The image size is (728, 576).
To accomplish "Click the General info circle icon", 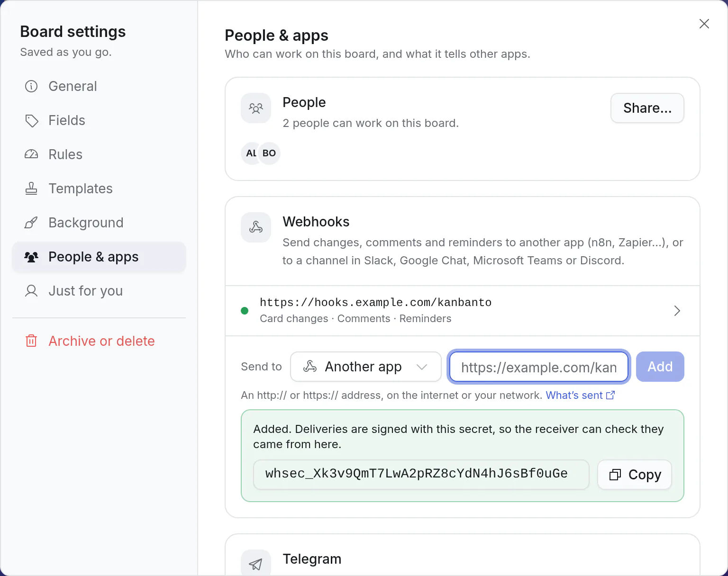I will pyautogui.click(x=31, y=86).
